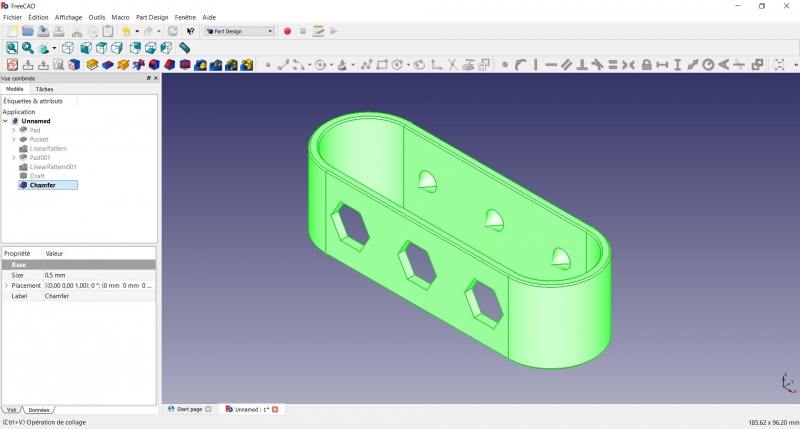Viewport: 800px width, 429px height.
Task: Click Fit Selection magnifier icon
Action: pos(28,48)
